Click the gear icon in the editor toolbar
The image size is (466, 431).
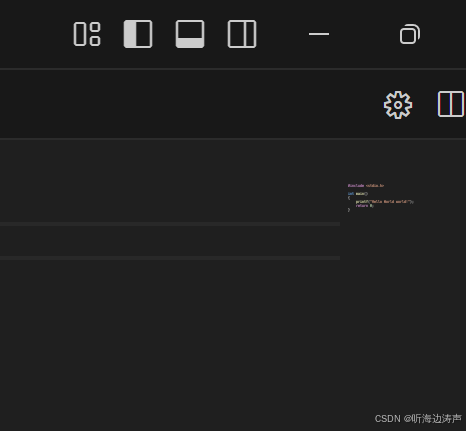point(398,105)
